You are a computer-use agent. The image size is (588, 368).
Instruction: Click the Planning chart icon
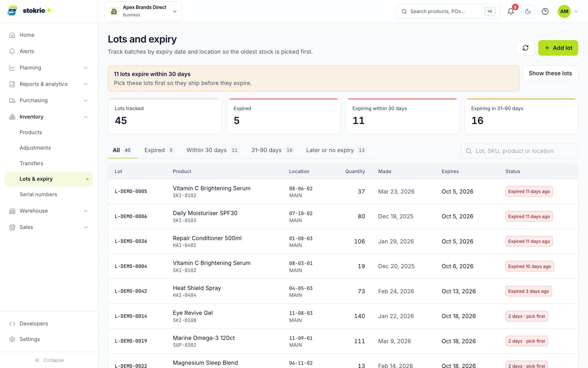[12, 68]
